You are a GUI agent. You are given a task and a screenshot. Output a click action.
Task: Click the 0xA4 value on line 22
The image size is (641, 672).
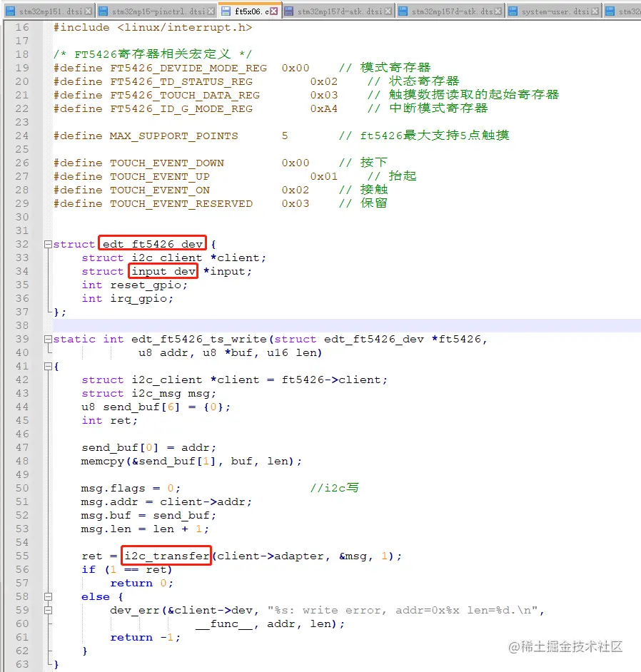[324, 109]
